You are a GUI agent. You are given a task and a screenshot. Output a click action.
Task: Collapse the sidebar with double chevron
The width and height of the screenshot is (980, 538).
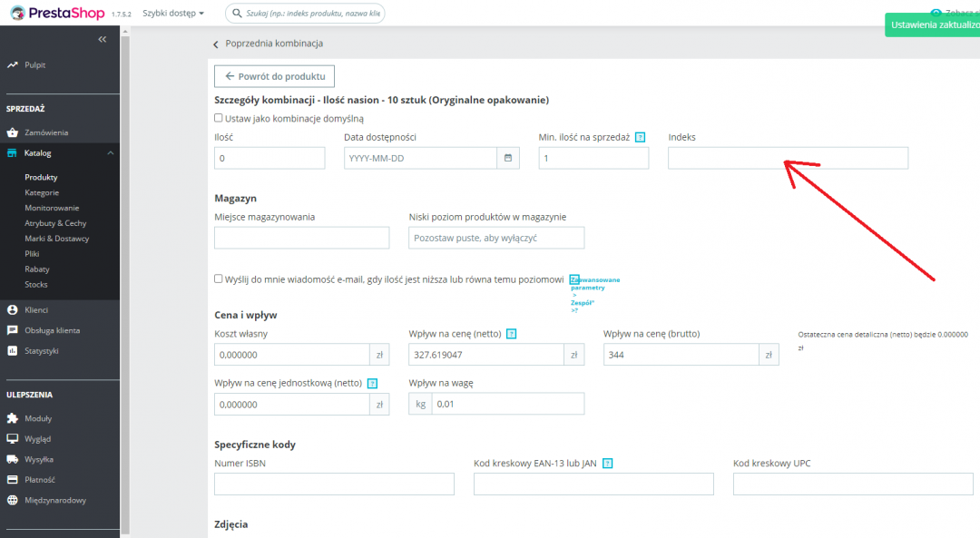pos(102,39)
